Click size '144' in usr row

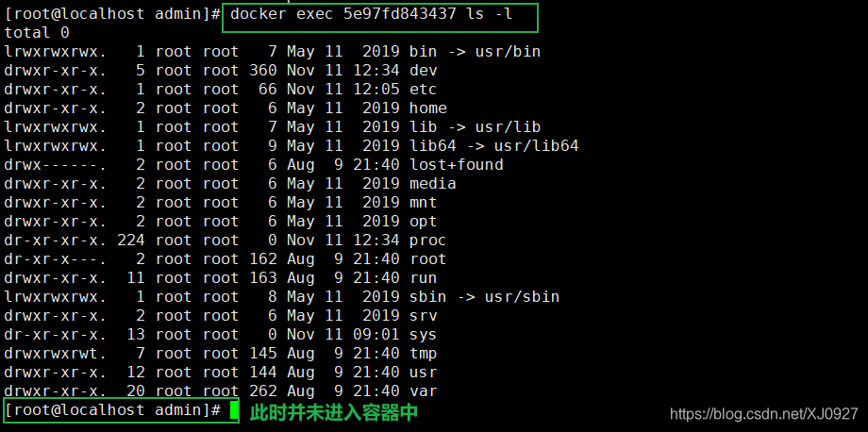(263, 373)
